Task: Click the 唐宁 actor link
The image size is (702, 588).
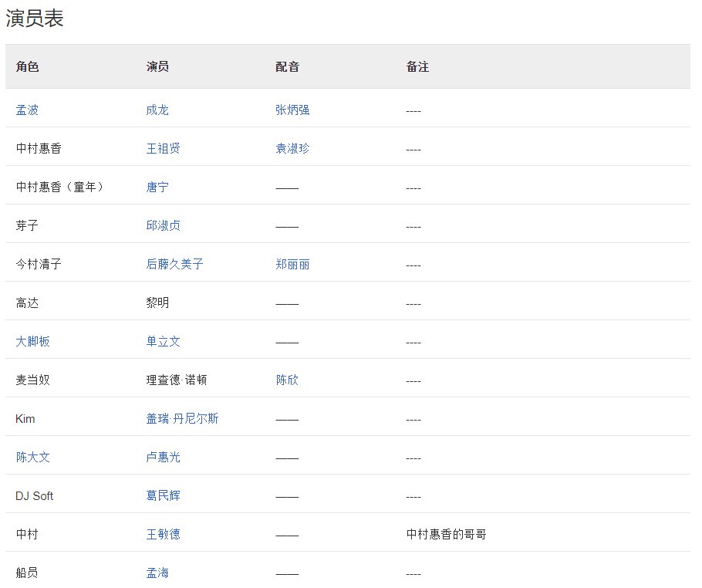Action: [157, 187]
